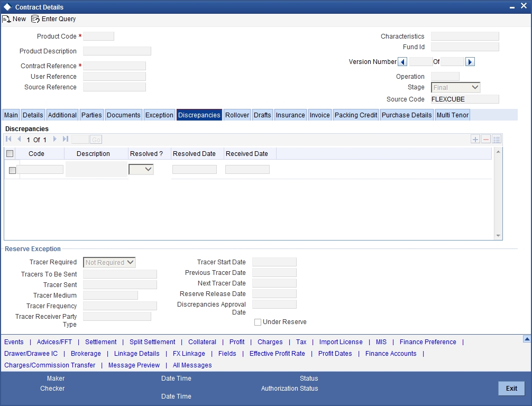Open the Rollover tab
532x406 pixels.
click(x=237, y=115)
